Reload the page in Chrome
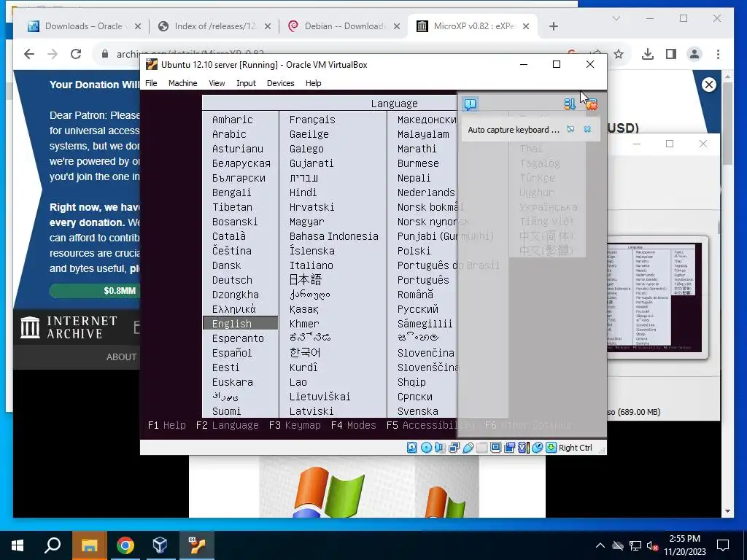 point(76,54)
